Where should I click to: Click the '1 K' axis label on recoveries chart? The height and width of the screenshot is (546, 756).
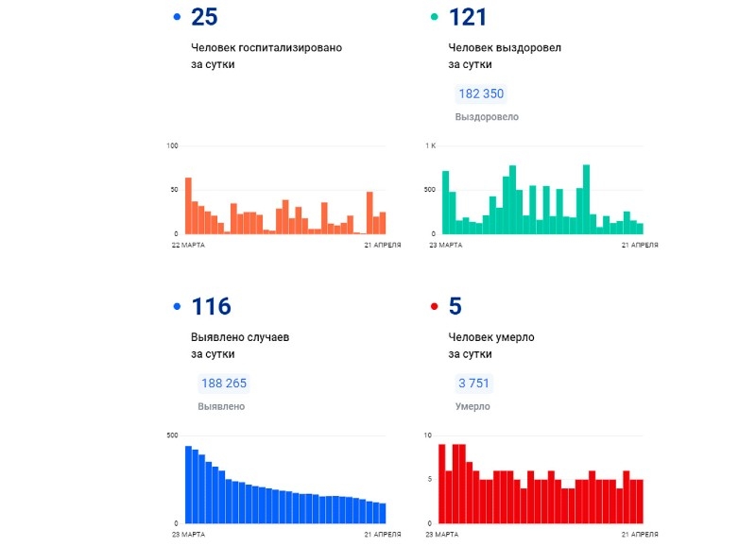pos(430,145)
